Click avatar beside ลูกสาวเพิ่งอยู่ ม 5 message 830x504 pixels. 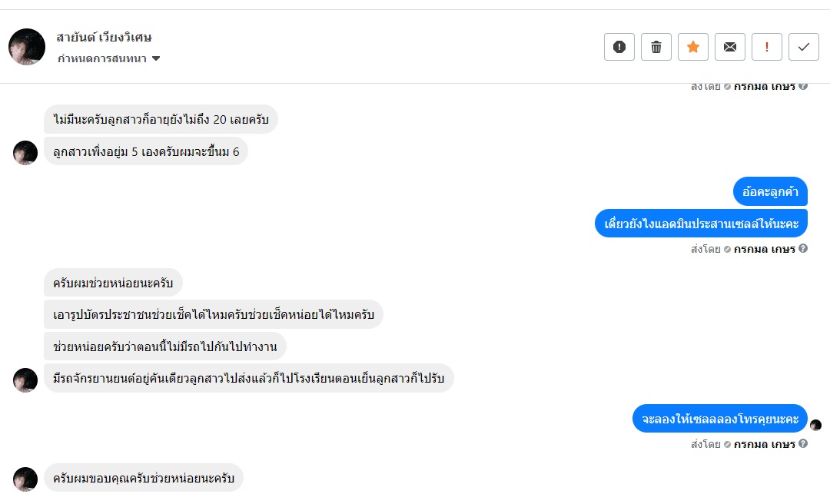pos(25,152)
